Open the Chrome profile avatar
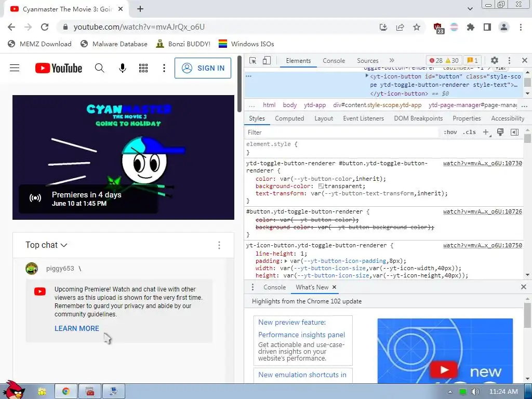Image resolution: width=532 pixels, height=399 pixels. point(504,27)
